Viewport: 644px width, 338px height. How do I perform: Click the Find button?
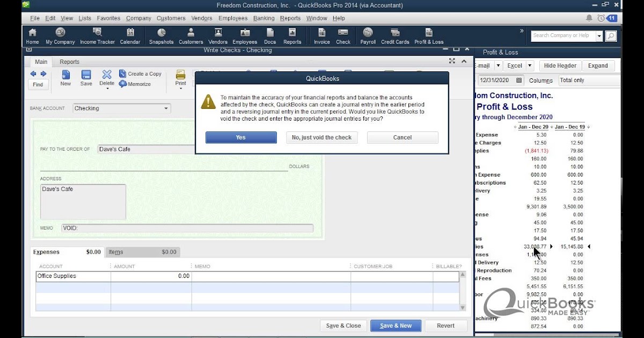pyautogui.click(x=38, y=85)
